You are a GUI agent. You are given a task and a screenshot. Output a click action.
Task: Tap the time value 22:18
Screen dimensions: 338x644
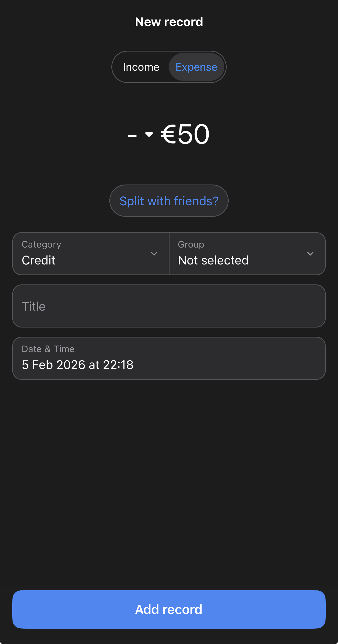pos(119,365)
